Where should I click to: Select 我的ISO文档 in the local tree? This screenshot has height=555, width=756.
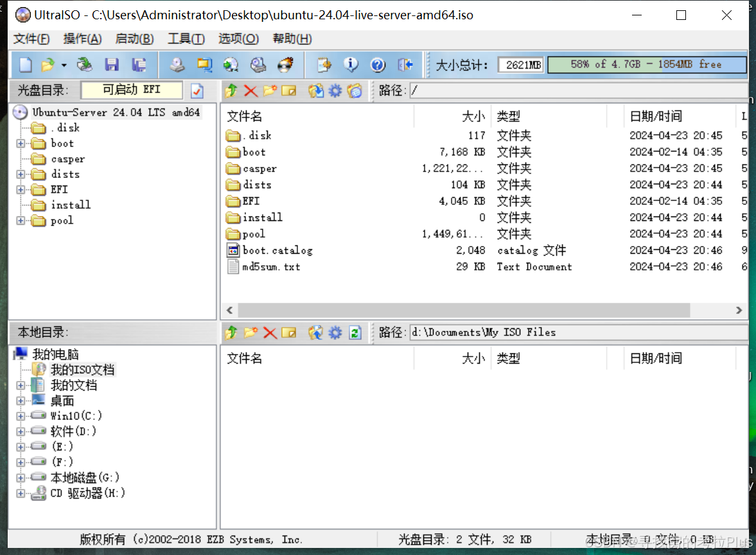tap(82, 370)
